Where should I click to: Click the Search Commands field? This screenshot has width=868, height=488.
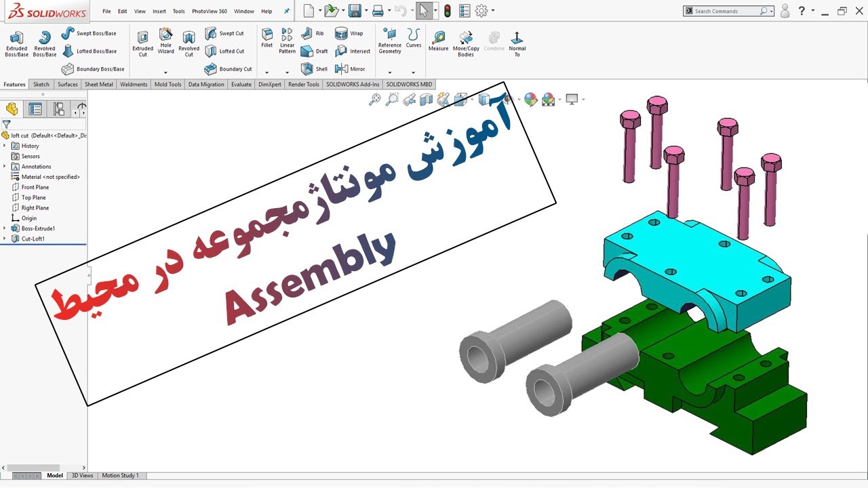tap(729, 11)
